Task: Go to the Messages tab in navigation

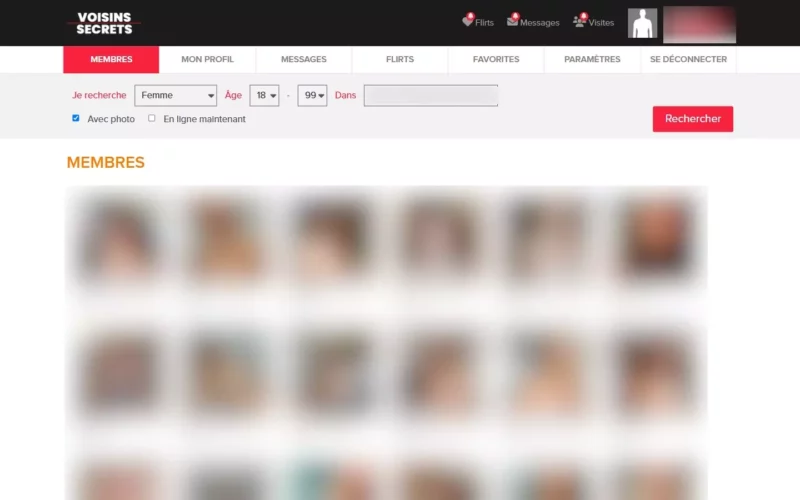Action: [x=304, y=59]
